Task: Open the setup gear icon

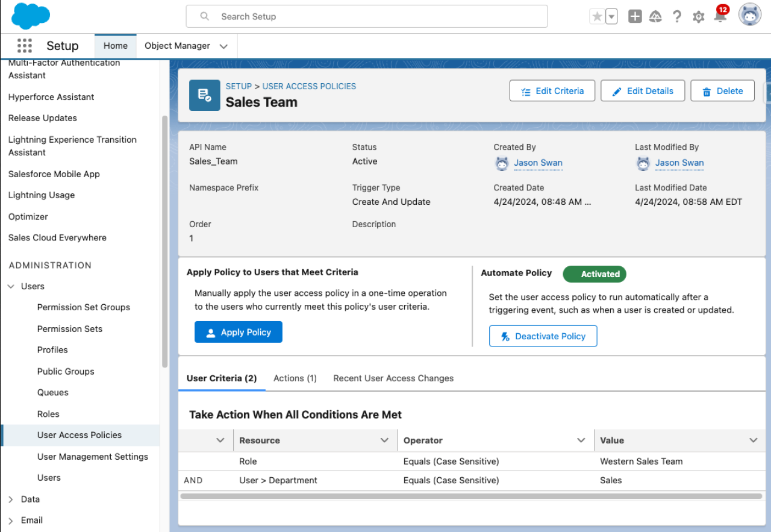Action: pos(699,17)
